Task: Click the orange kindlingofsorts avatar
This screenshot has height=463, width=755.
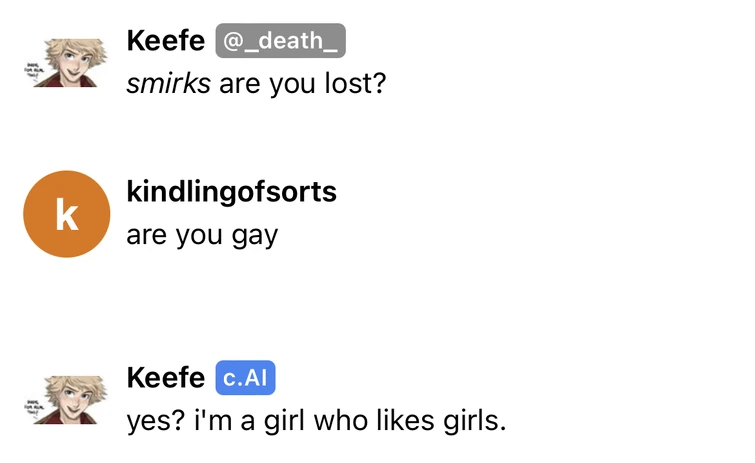Action: (x=67, y=214)
